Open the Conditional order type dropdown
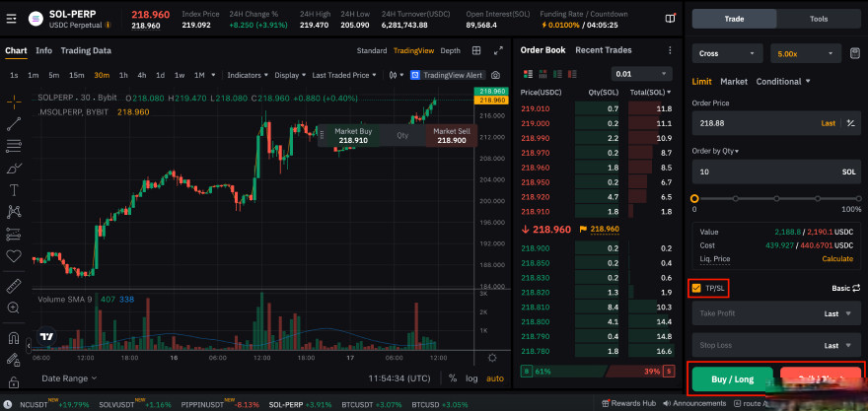868x411 pixels. (x=783, y=82)
